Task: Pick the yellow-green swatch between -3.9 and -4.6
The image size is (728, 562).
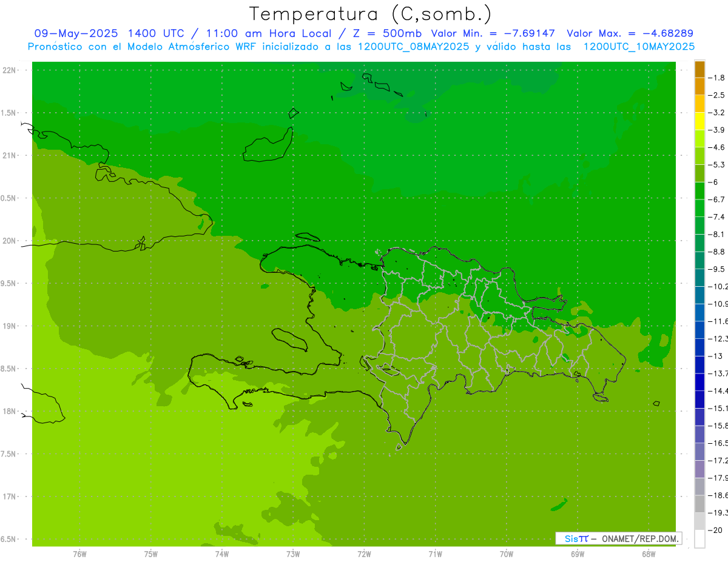Action: click(x=699, y=139)
